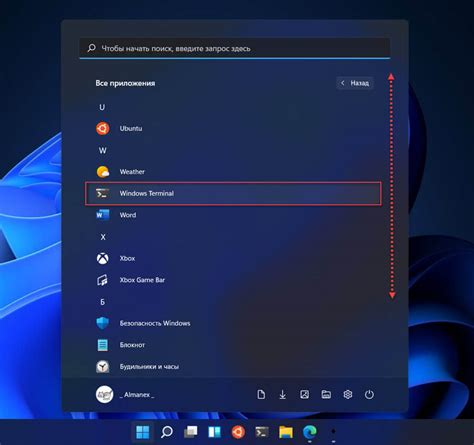Click the search field at the top
474x445 pixels.
[x=235, y=48]
